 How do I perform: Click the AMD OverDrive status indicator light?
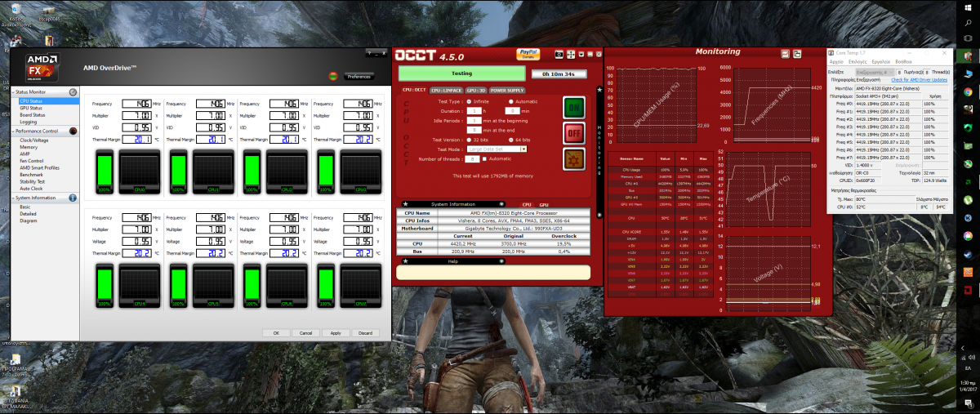coord(332,76)
